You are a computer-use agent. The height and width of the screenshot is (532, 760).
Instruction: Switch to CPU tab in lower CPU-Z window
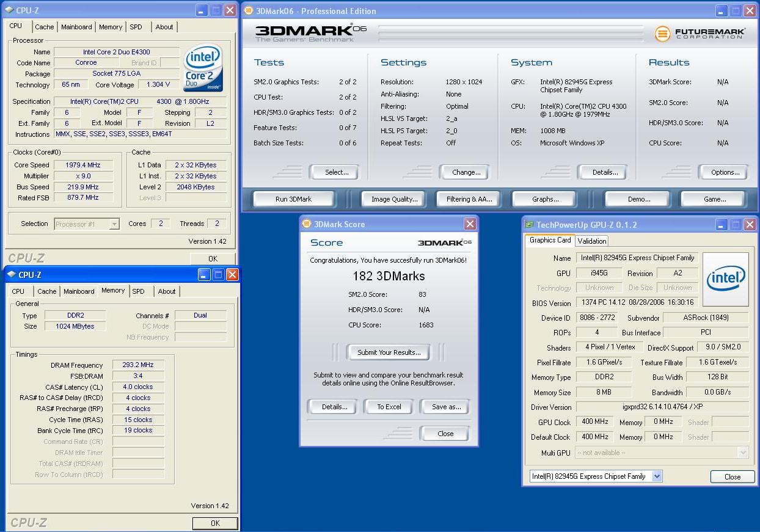(x=18, y=291)
